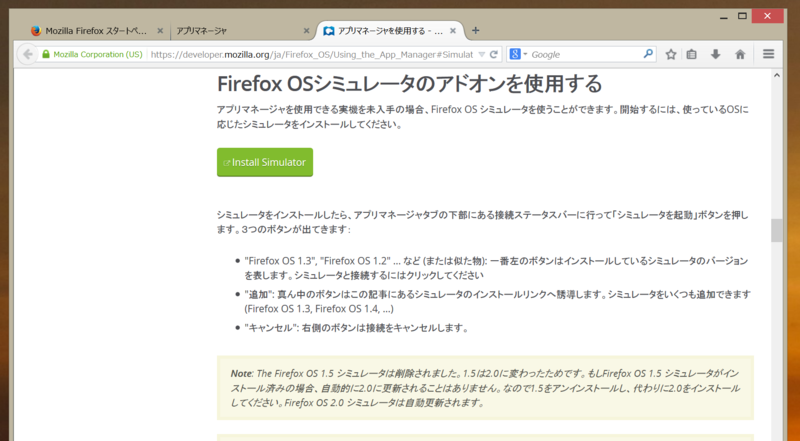Screen dimensions: 800x441
Task: Open the hamburger menu icon
Action: [768, 54]
